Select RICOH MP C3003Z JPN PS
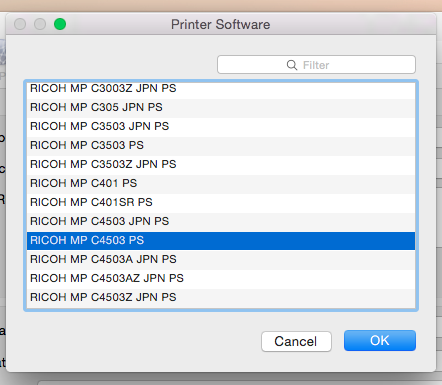The image size is (442, 385). pyautogui.click(x=221, y=90)
